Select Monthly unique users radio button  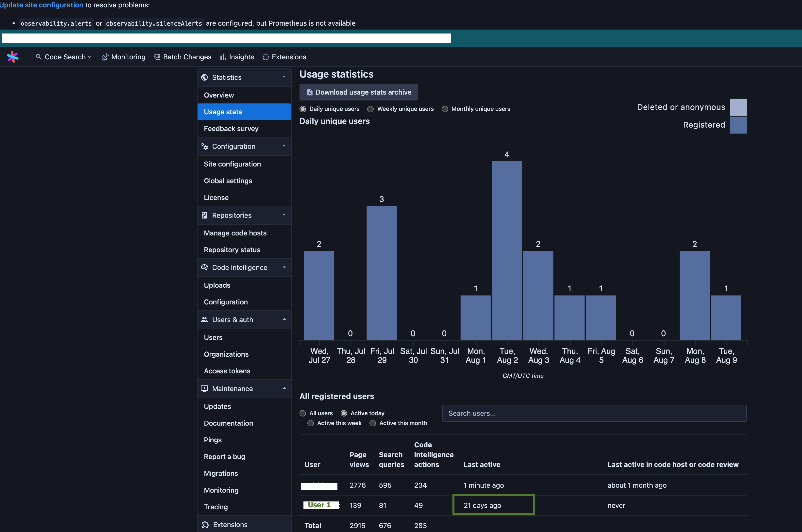445,109
